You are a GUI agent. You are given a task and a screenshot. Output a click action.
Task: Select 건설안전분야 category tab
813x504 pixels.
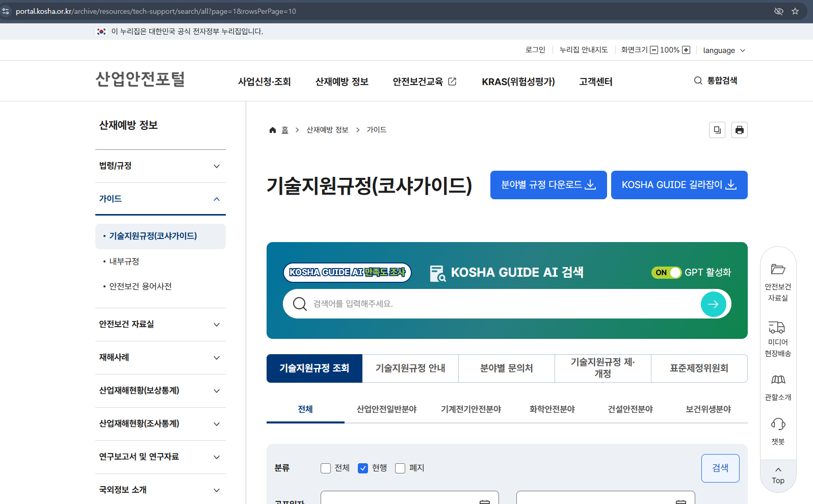coord(631,409)
